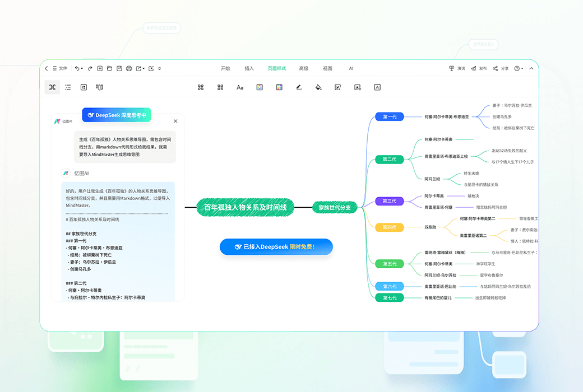Viewport: 583px width, 392px height.
Task: Click the four-circle theme layout icon
Action: (201, 87)
